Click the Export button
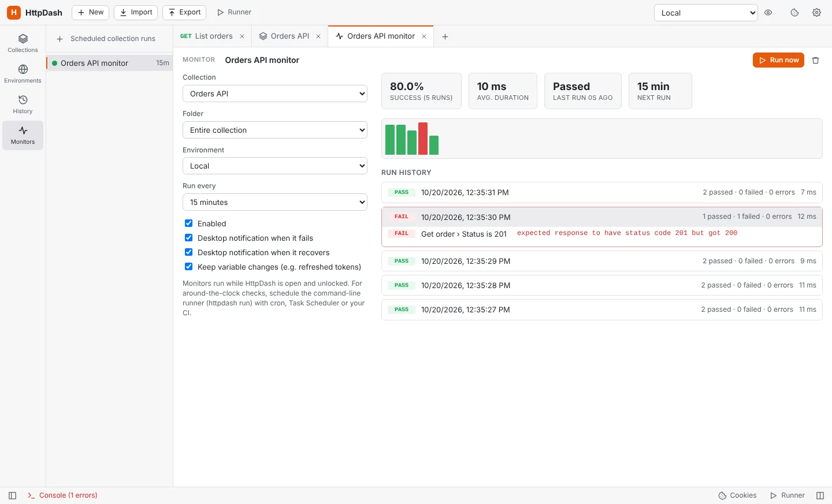Screen dimensions: 832x504 click(184, 12)
